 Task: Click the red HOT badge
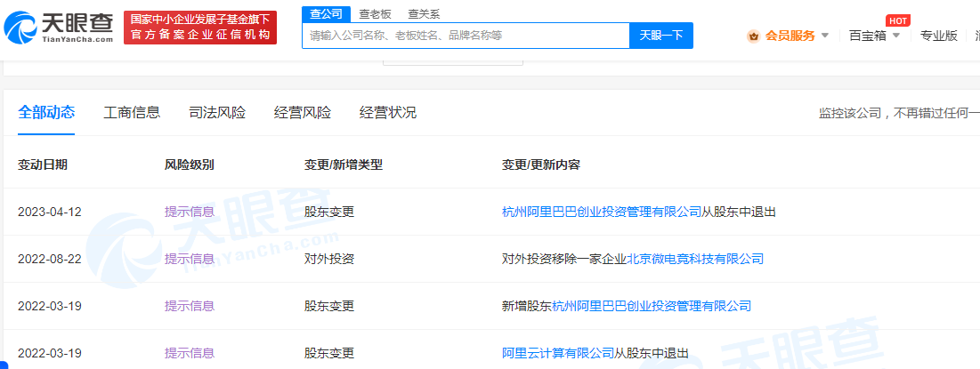pyautogui.click(x=897, y=20)
